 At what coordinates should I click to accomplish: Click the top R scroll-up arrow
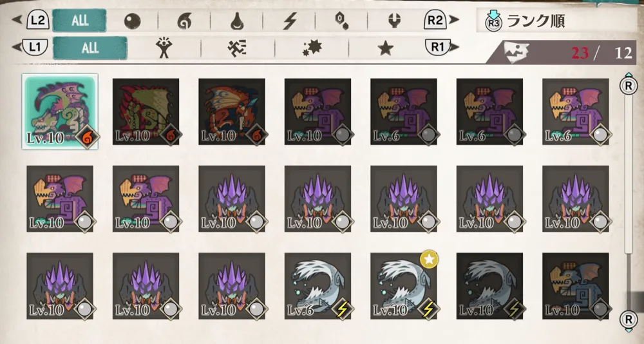click(x=629, y=85)
